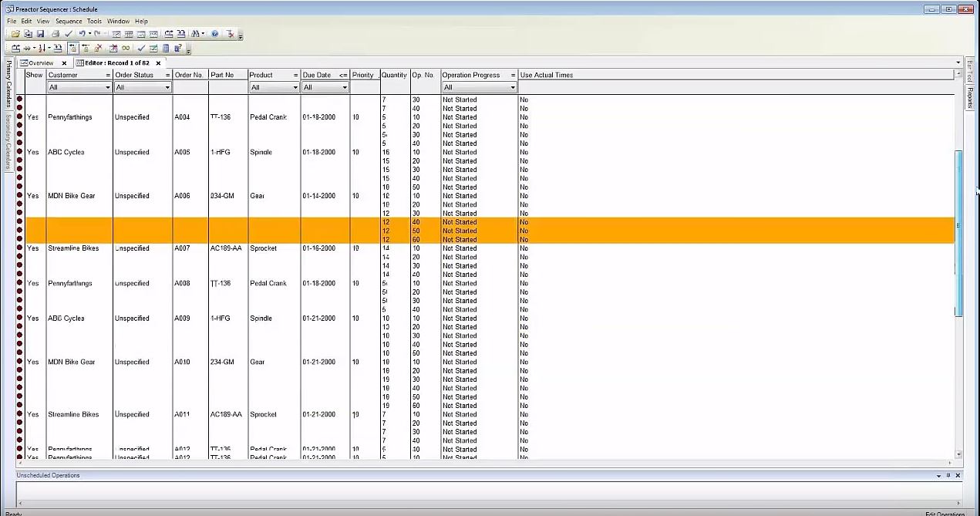This screenshot has width=980, height=516.
Task: Switch to the Overview tab
Action: pos(41,63)
